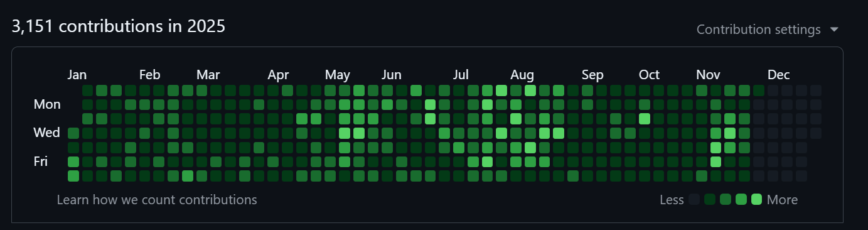This screenshot has width=868, height=230.
Task: Click the middle legend swatch of five
Action: 726,200
